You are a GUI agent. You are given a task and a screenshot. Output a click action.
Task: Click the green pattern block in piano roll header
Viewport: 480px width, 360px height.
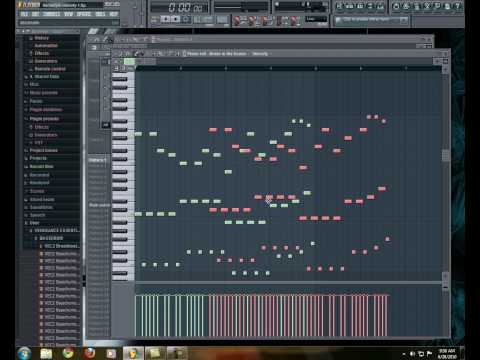[x=129, y=61]
